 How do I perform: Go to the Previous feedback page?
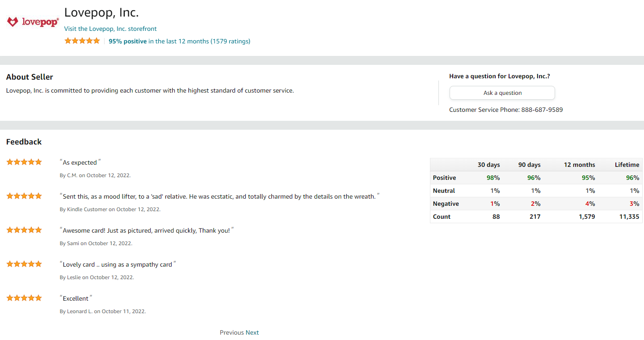point(232,332)
